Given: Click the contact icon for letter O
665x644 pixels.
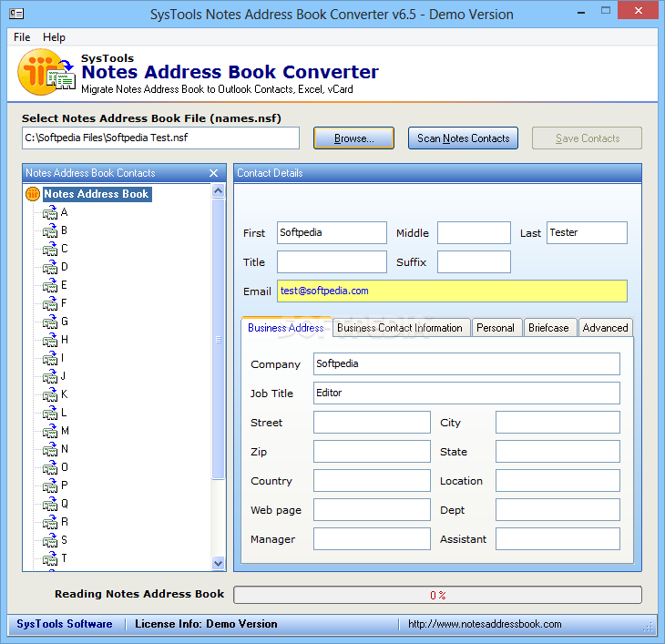Looking at the screenshot, I should [x=50, y=467].
